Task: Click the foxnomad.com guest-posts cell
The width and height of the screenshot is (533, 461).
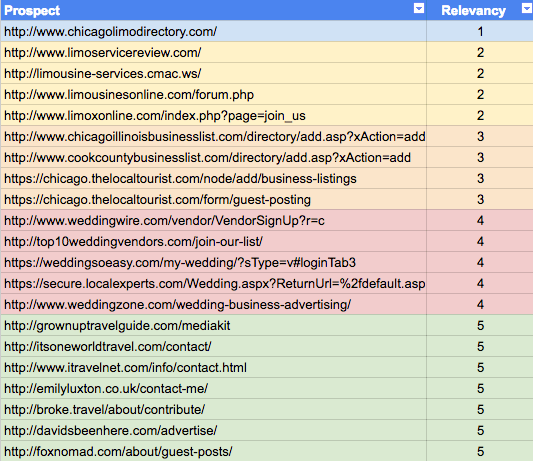Action: [213, 451]
